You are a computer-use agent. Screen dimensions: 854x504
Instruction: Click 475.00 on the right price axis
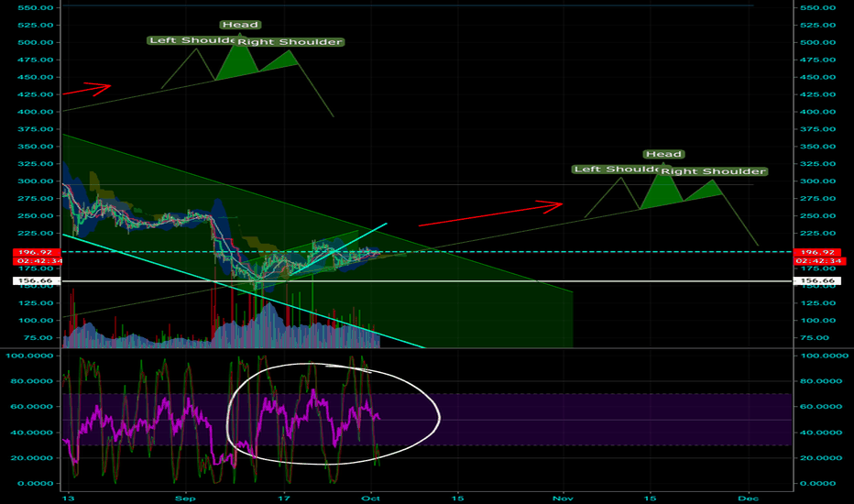pyautogui.click(x=817, y=60)
